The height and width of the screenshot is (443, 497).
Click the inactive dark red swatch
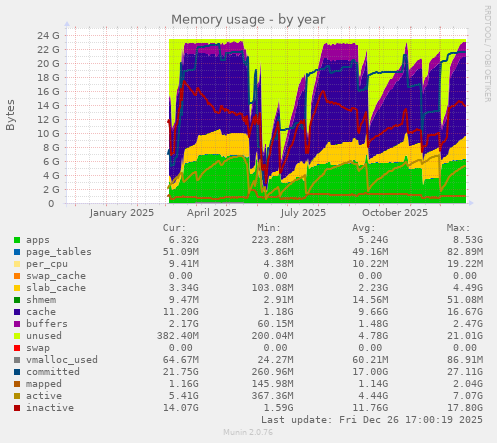point(17,408)
